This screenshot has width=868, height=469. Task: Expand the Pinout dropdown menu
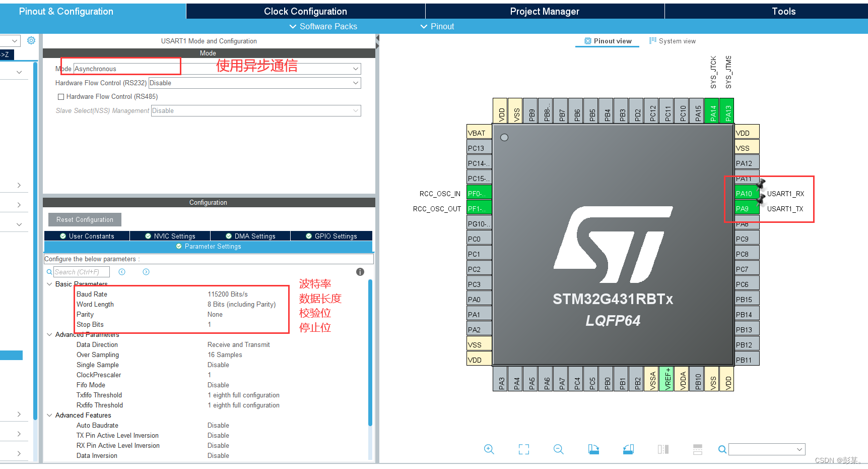(x=437, y=26)
